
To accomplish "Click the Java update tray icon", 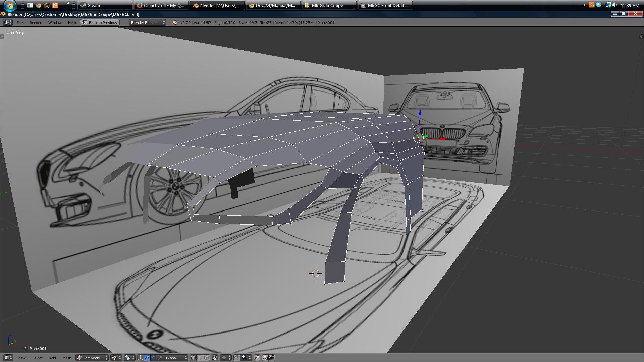I will click(592, 5).
